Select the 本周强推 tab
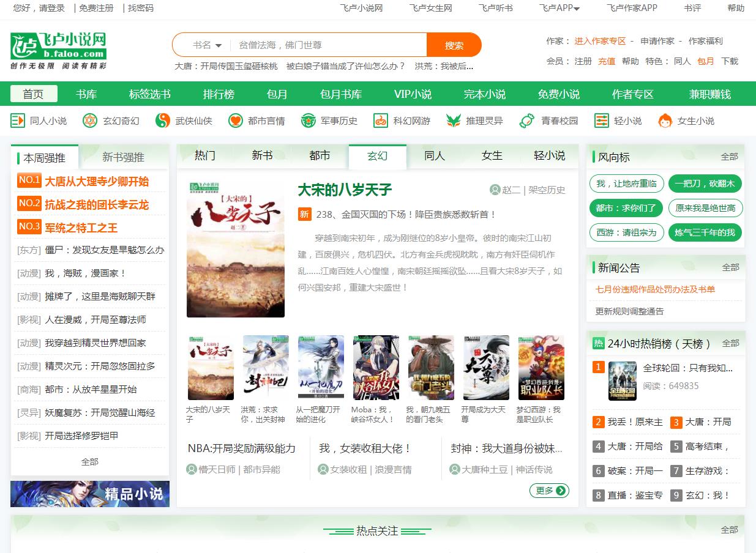This screenshot has height=553, width=756. pyautogui.click(x=45, y=158)
